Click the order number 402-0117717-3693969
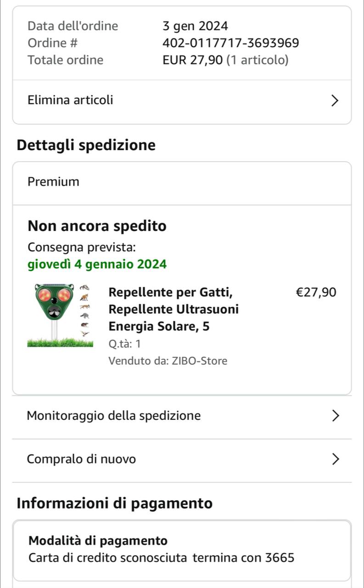Image resolution: width=364 pixels, height=588 pixels. click(230, 43)
